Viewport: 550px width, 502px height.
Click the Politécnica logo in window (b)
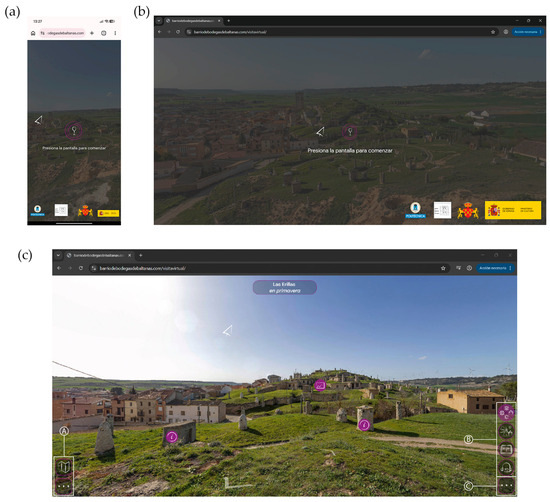click(415, 210)
